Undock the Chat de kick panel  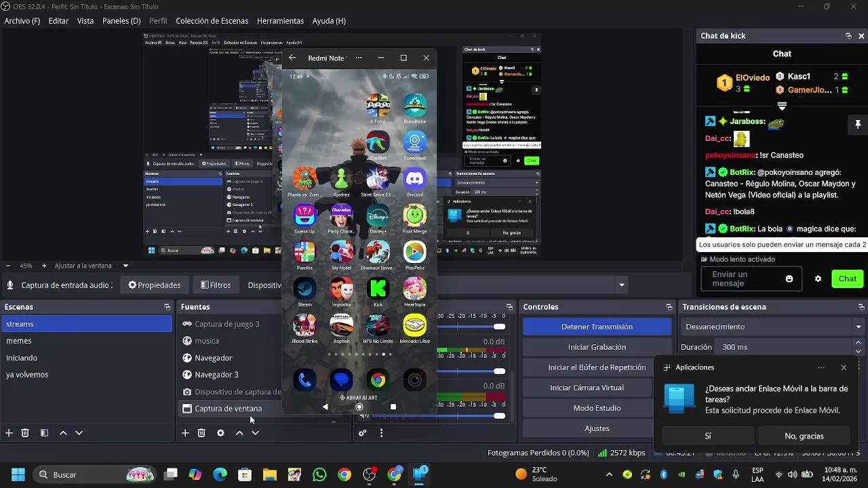coord(848,36)
